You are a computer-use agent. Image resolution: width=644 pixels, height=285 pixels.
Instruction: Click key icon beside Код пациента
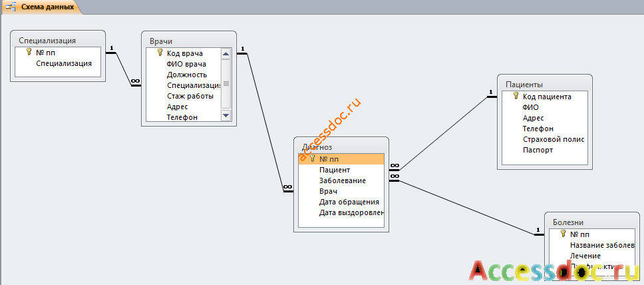pyautogui.click(x=516, y=97)
